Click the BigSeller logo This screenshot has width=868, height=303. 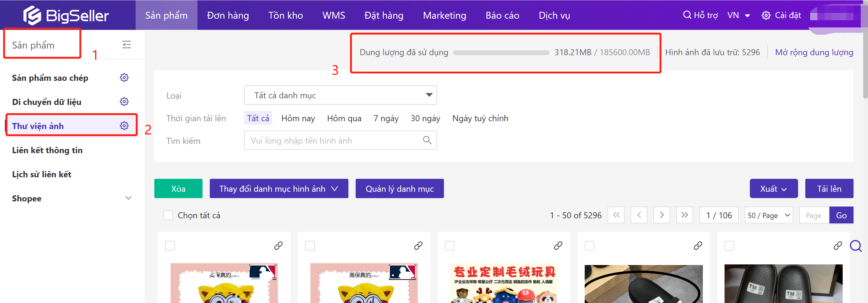(66, 15)
